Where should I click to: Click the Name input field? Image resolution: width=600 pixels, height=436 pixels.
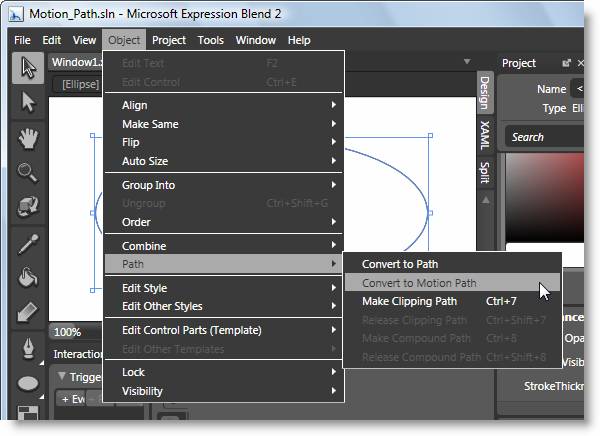(x=577, y=89)
